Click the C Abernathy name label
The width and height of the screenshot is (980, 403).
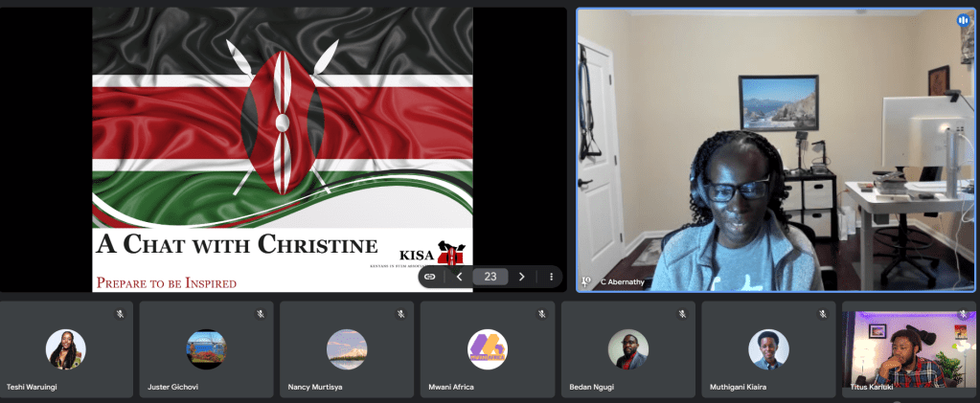(622, 282)
